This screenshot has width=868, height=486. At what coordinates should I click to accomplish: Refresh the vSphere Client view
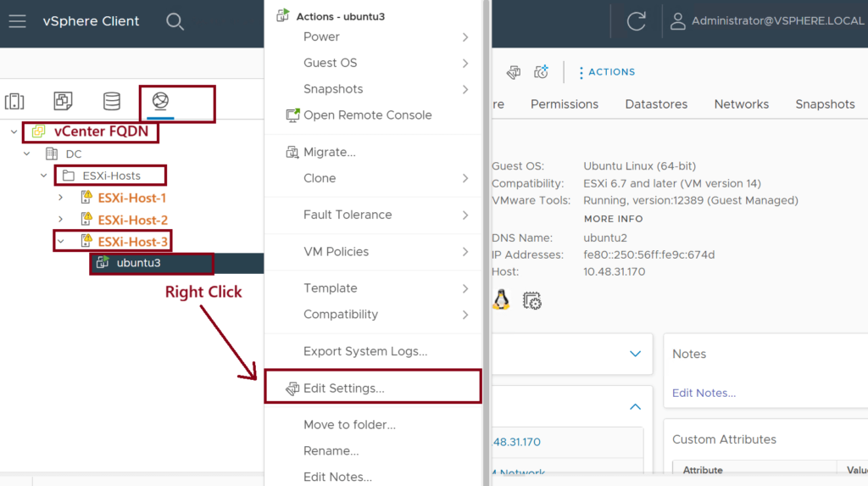coord(636,21)
